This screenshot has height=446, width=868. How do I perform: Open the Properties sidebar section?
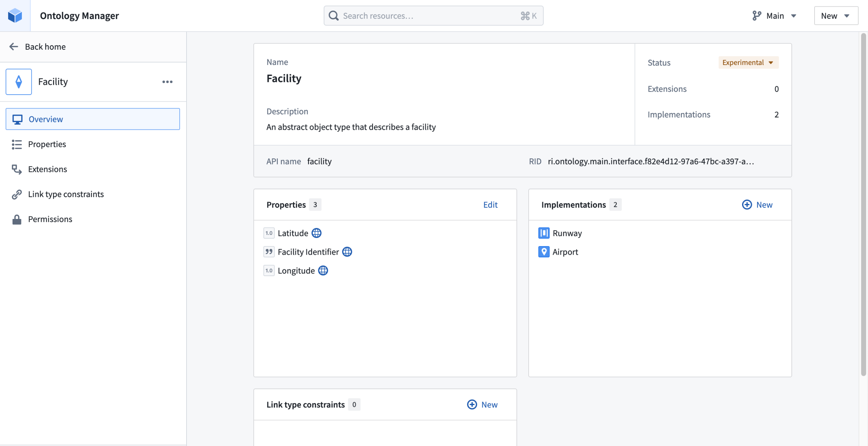pyautogui.click(x=93, y=144)
